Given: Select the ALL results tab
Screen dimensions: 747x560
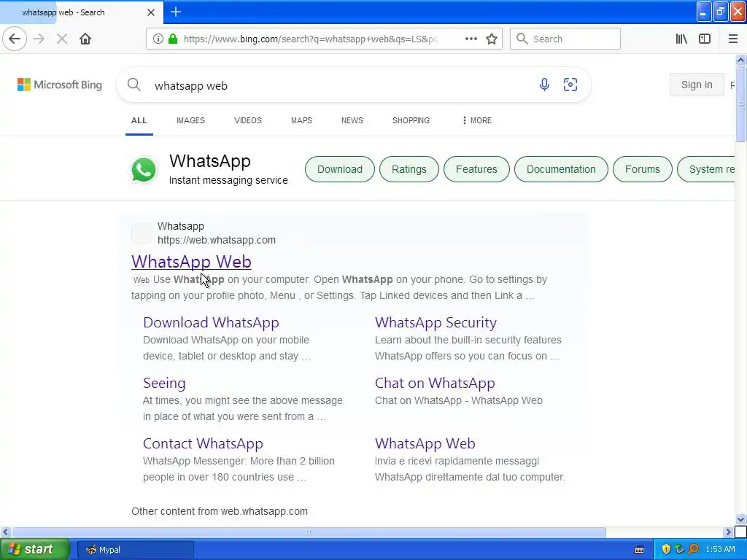Looking at the screenshot, I should pos(139,120).
